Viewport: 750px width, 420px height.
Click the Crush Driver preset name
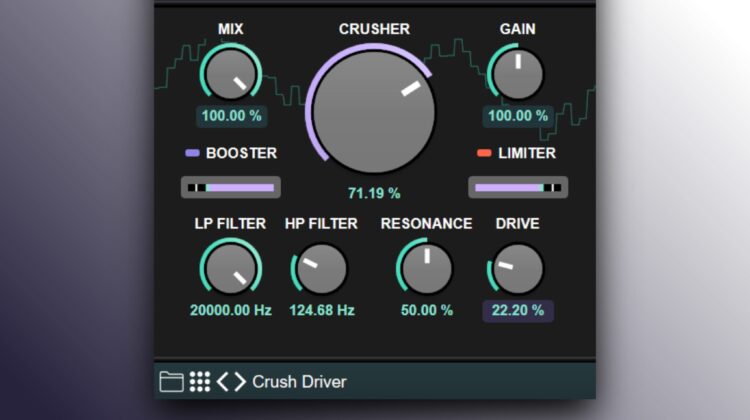point(299,382)
